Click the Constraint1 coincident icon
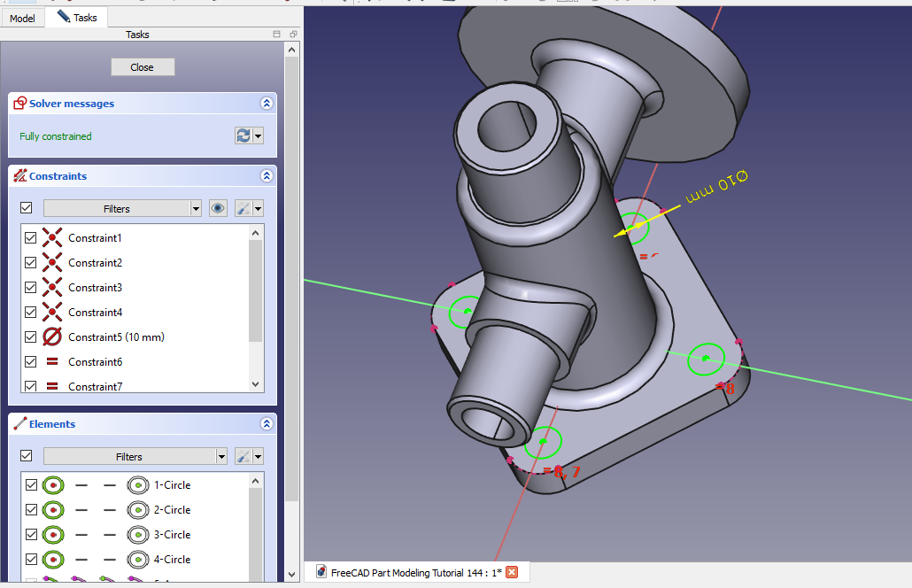The image size is (912, 588). click(52, 237)
